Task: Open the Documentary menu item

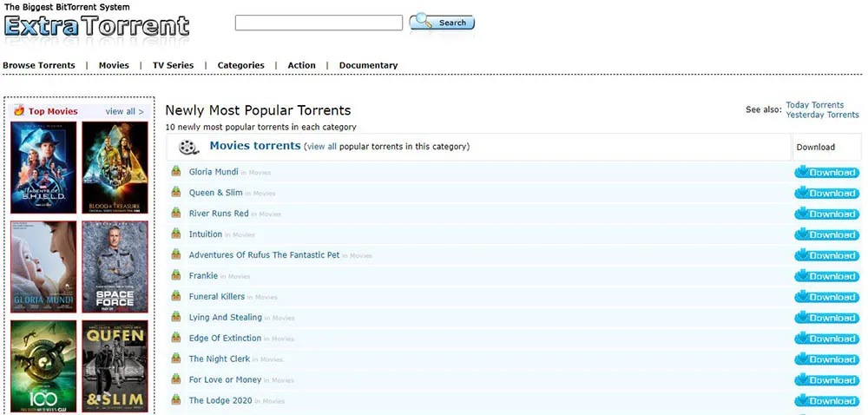Action: [369, 65]
